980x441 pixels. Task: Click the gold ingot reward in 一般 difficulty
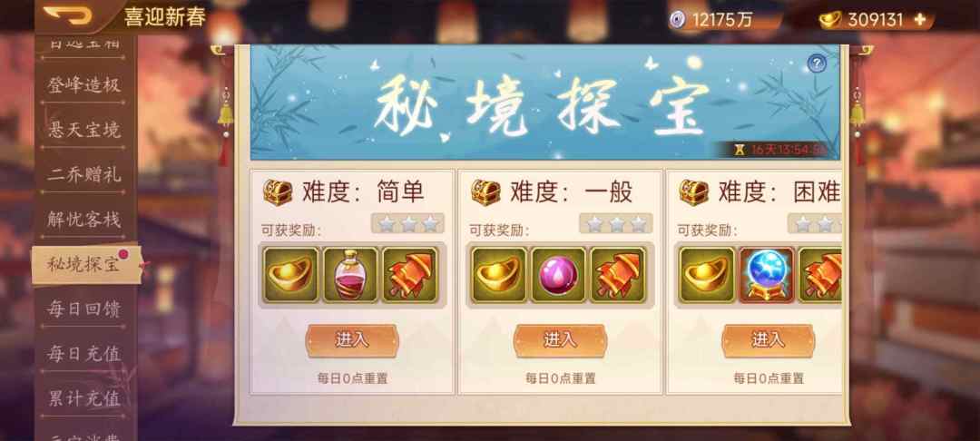point(499,275)
